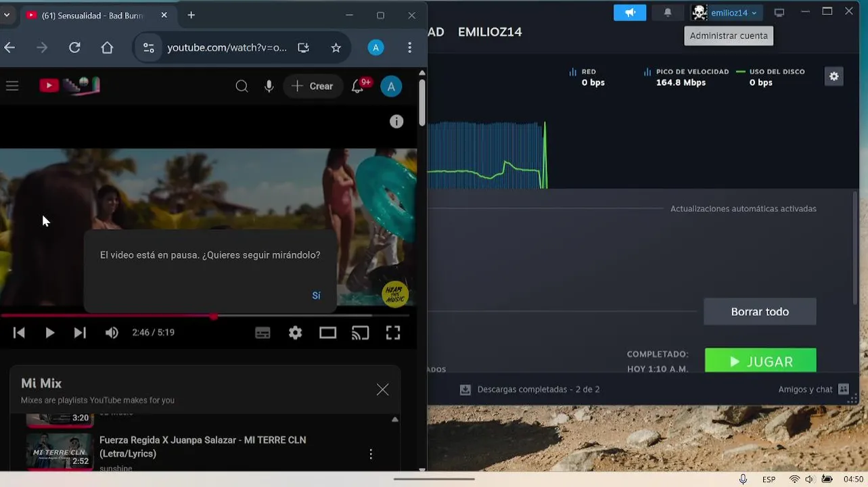This screenshot has width=868, height=487.
Task: Click the green JUGAR button
Action: pyautogui.click(x=760, y=361)
